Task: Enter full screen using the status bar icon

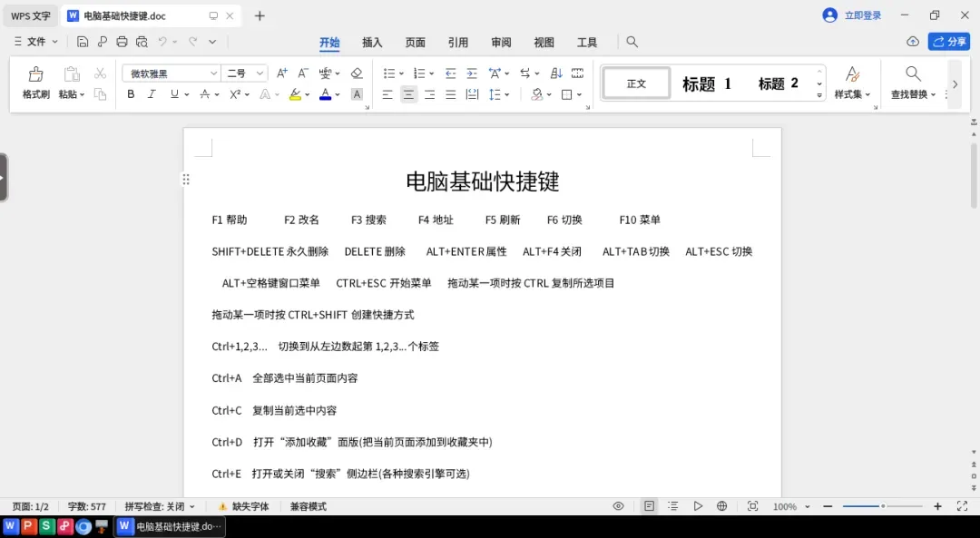Action: pyautogui.click(x=963, y=506)
